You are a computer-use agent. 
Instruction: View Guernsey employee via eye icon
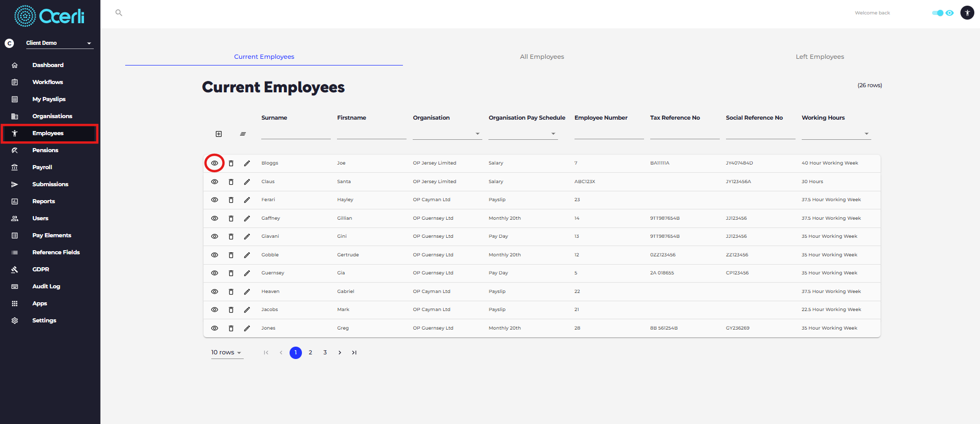point(214,273)
